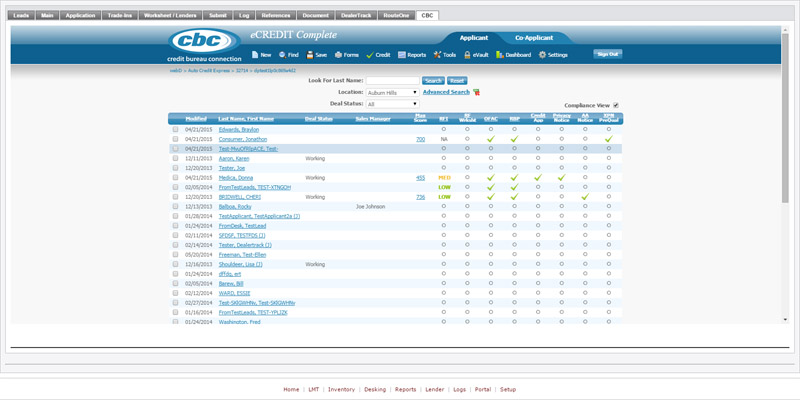Click the vertical scrollbar thumb
The width and height of the screenshot is (800, 400).
tap(785, 117)
